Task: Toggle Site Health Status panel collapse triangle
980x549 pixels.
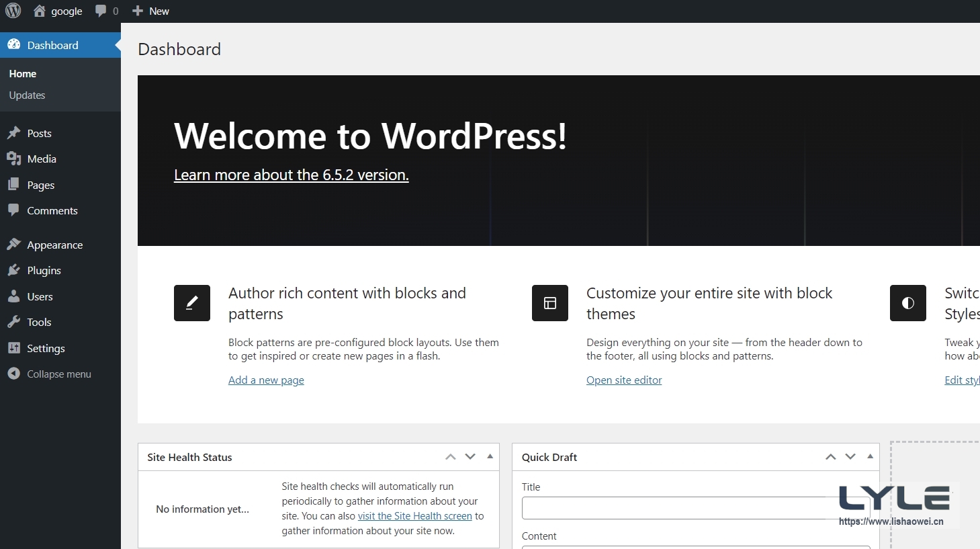Action: (490, 456)
